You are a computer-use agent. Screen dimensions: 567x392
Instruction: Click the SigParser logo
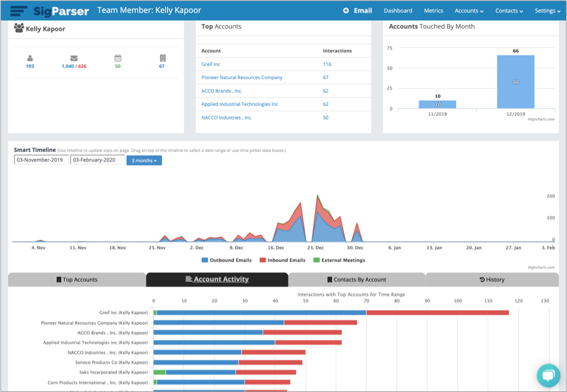(x=61, y=11)
